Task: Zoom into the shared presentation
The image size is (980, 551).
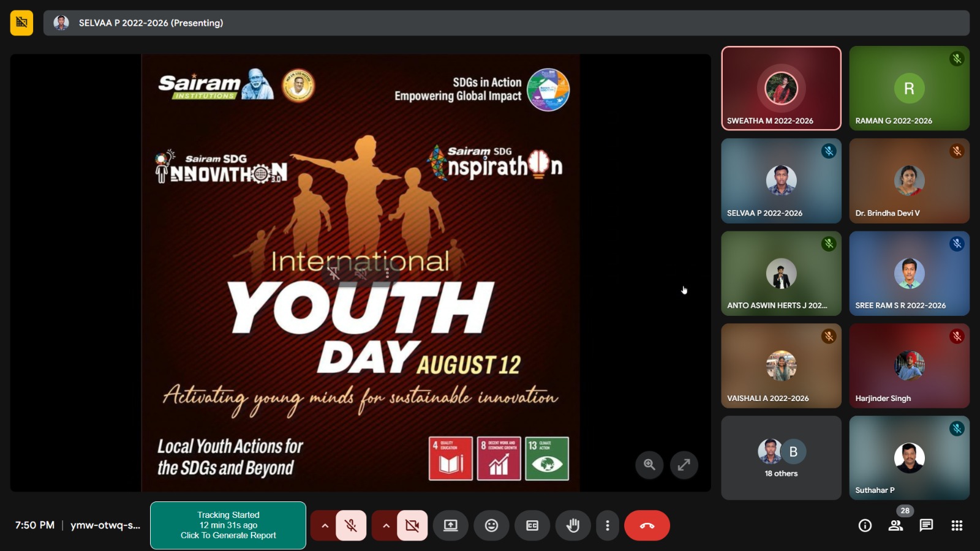Action: coord(649,465)
